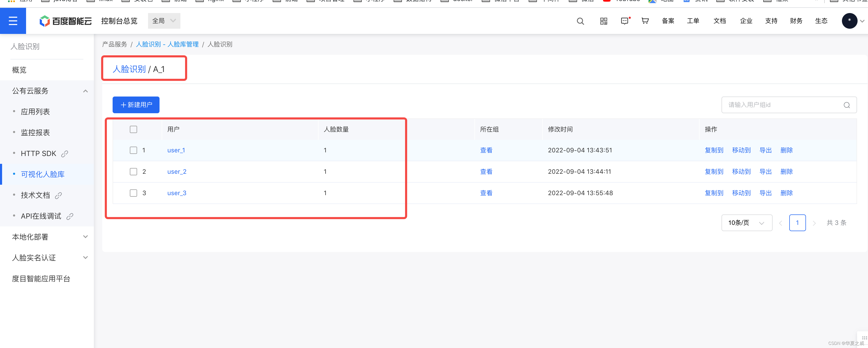Viewport: 868px width, 348px height.
Task: Open the message notification icon
Action: coord(625,21)
